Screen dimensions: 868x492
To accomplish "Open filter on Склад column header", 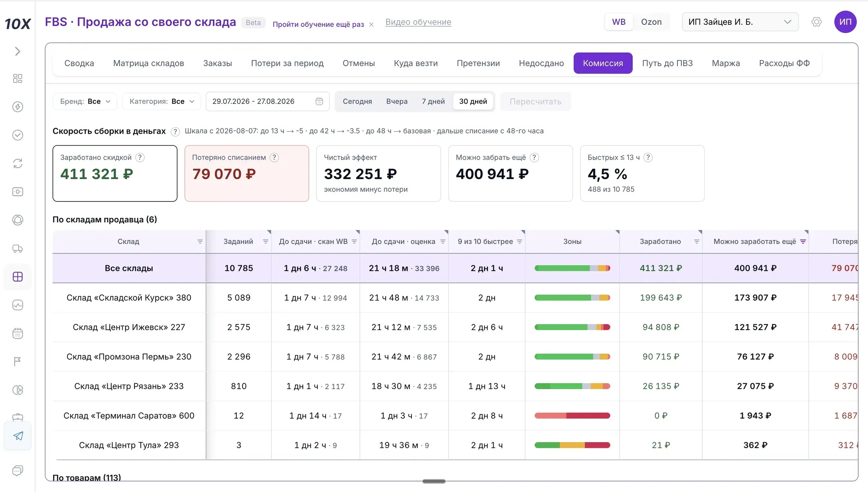I will click(x=200, y=242).
